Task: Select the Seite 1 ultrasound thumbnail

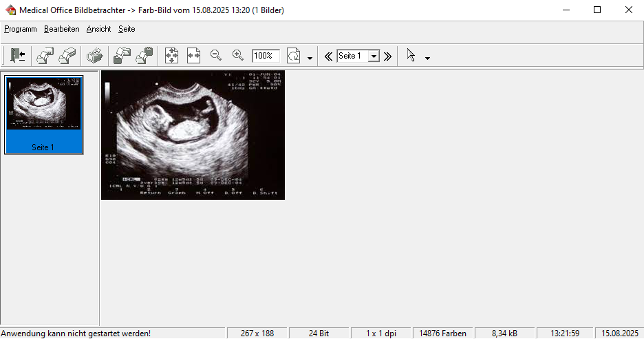Action: pos(43,114)
